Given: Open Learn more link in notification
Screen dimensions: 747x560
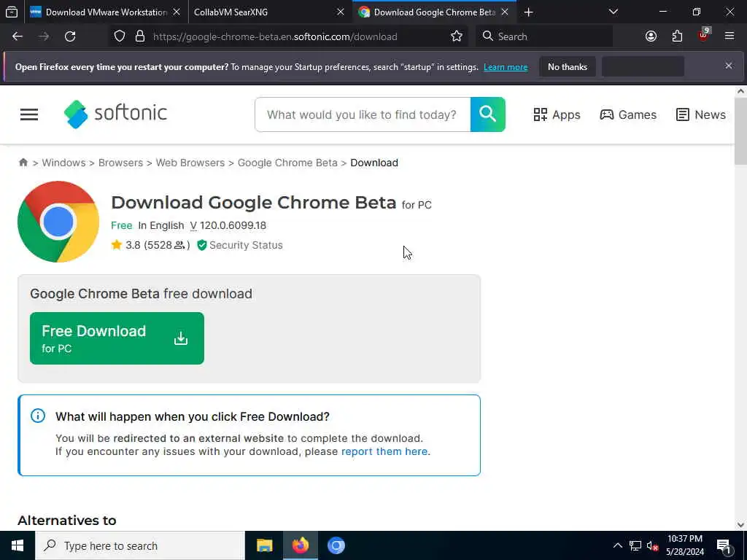Looking at the screenshot, I should (506, 67).
